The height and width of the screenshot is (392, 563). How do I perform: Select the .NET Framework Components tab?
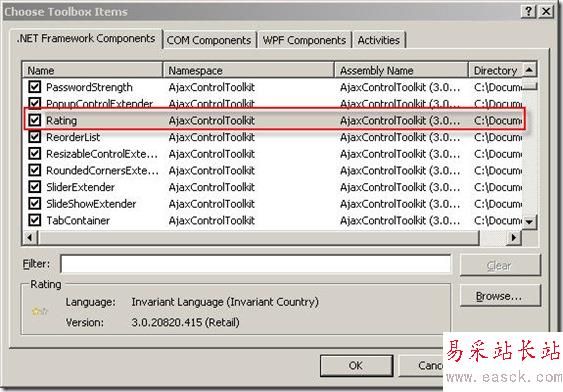(86, 39)
